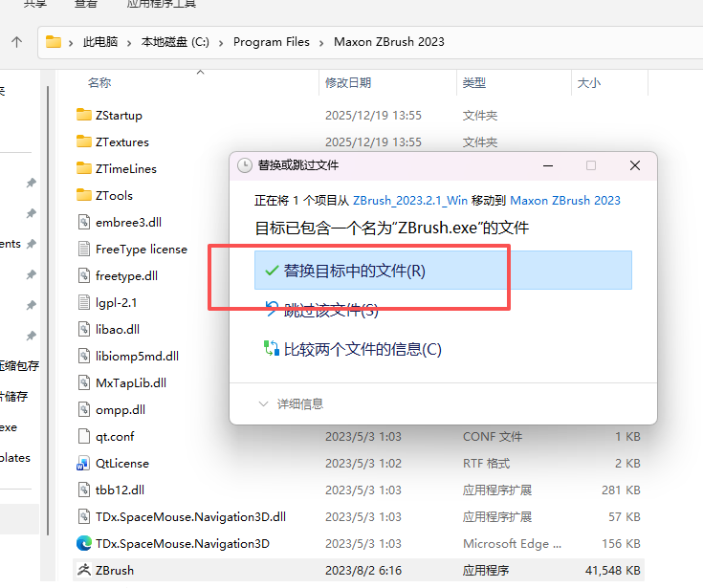Screen dimensions: 703x588
Task: Minimize the replace-or-skip dialog
Action: point(548,165)
